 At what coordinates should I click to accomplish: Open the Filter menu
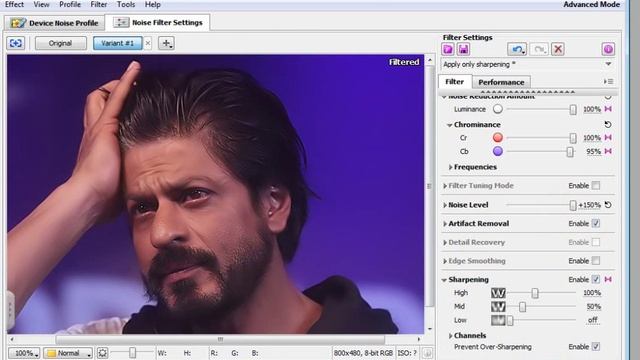(x=99, y=4)
